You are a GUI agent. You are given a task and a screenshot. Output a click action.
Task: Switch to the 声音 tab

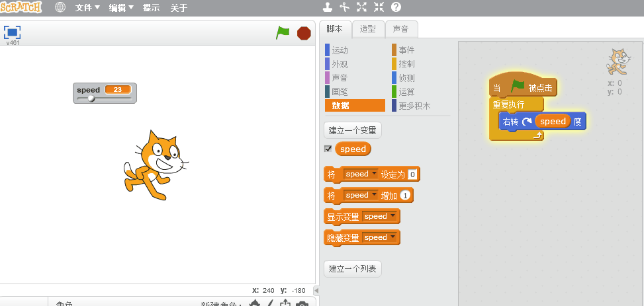(x=401, y=29)
